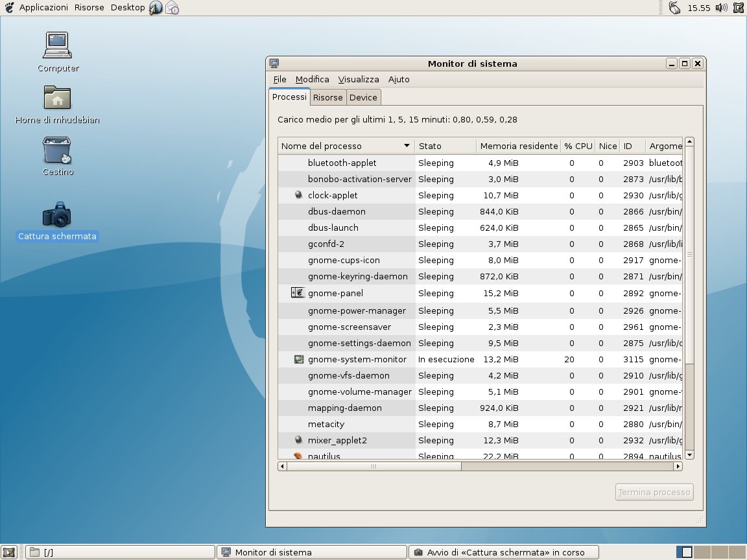Select the mapping-daemon process row
The image size is (747, 560).
(x=480, y=408)
